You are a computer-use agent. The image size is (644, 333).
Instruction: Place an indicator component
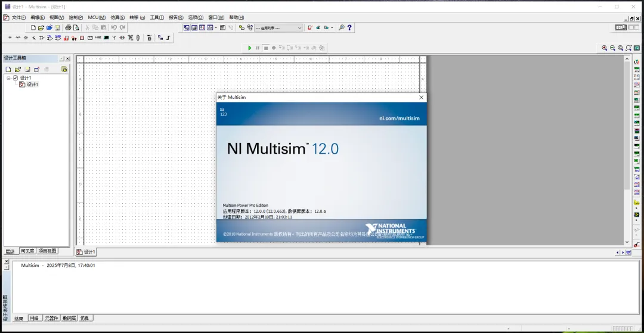(x=82, y=38)
